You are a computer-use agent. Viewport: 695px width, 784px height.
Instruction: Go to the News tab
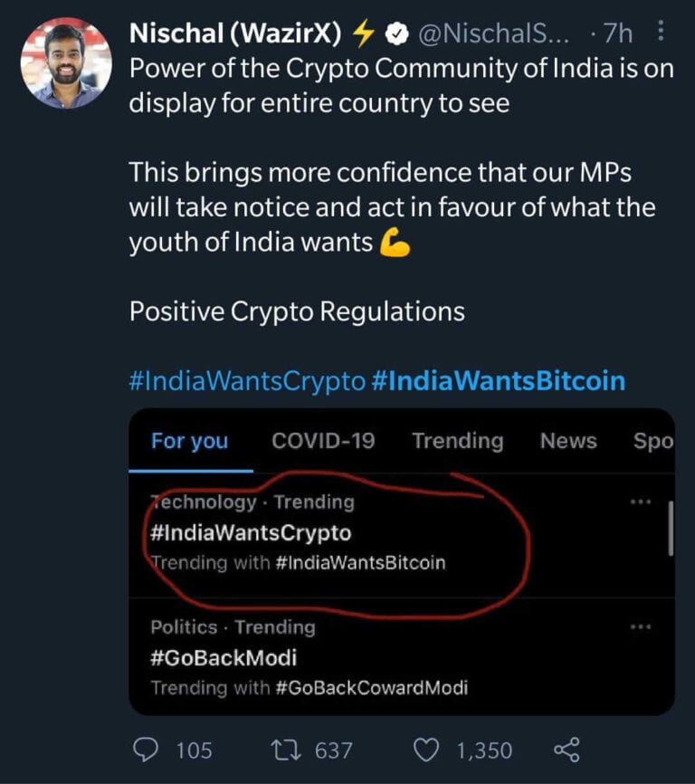coord(568,441)
